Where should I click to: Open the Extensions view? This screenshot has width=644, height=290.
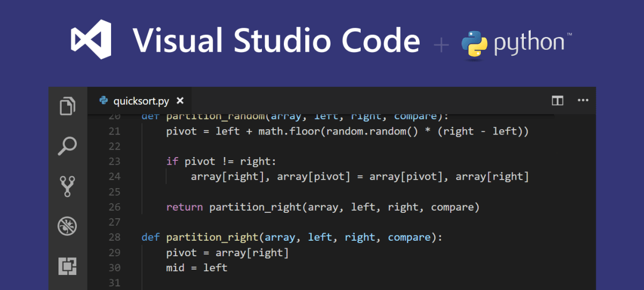point(68,266)
